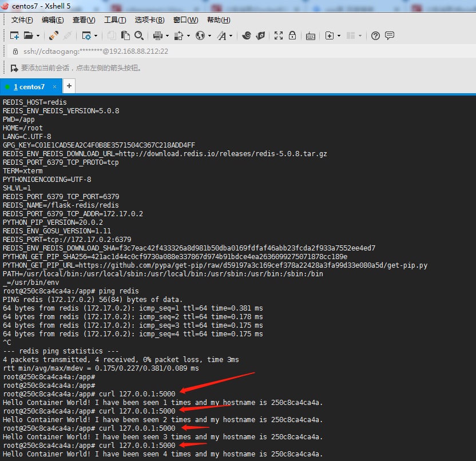Expand the tab arrangement dropdown arrow
Image resolution: width=476 pixels, height=461 pixels.
click(360, 36)
